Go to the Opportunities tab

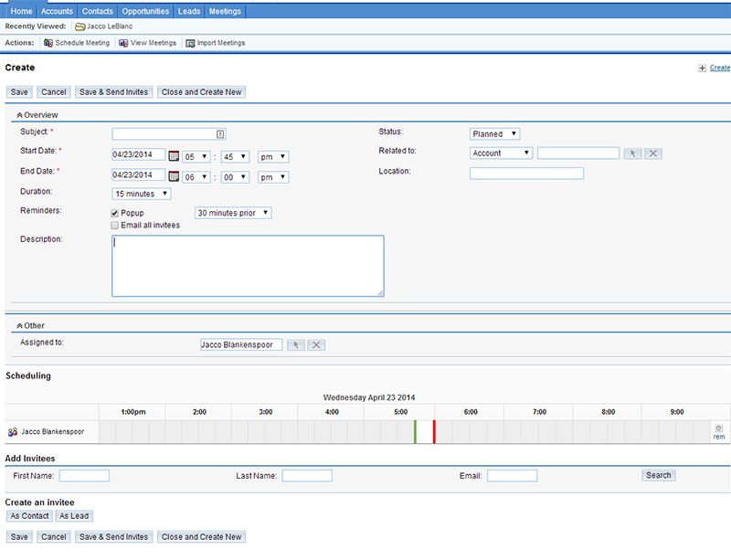145,11
